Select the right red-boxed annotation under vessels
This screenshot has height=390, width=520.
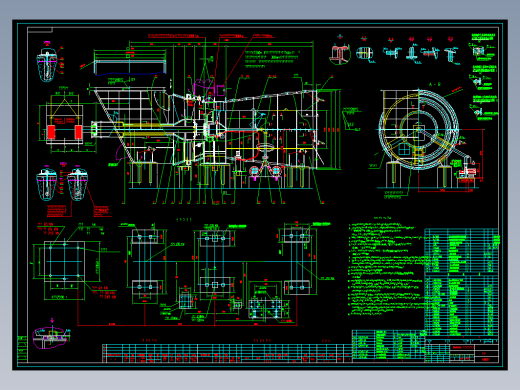[102, 211]
